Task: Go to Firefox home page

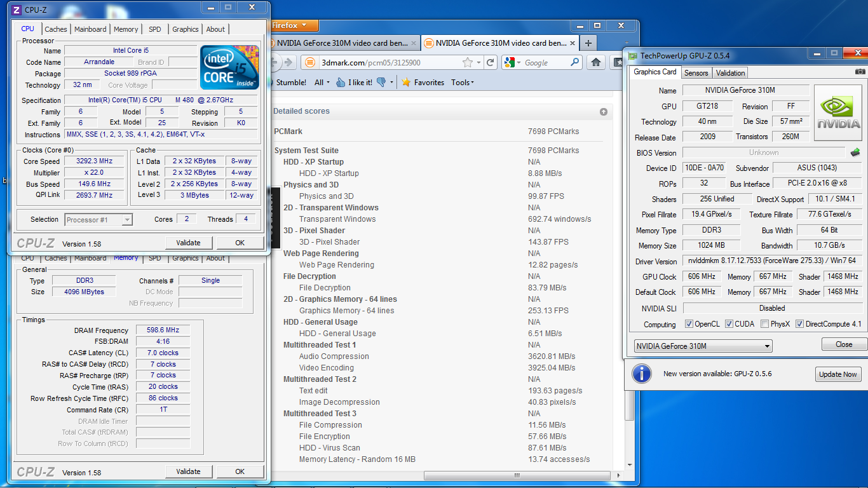Action: (x=595, y=62)
